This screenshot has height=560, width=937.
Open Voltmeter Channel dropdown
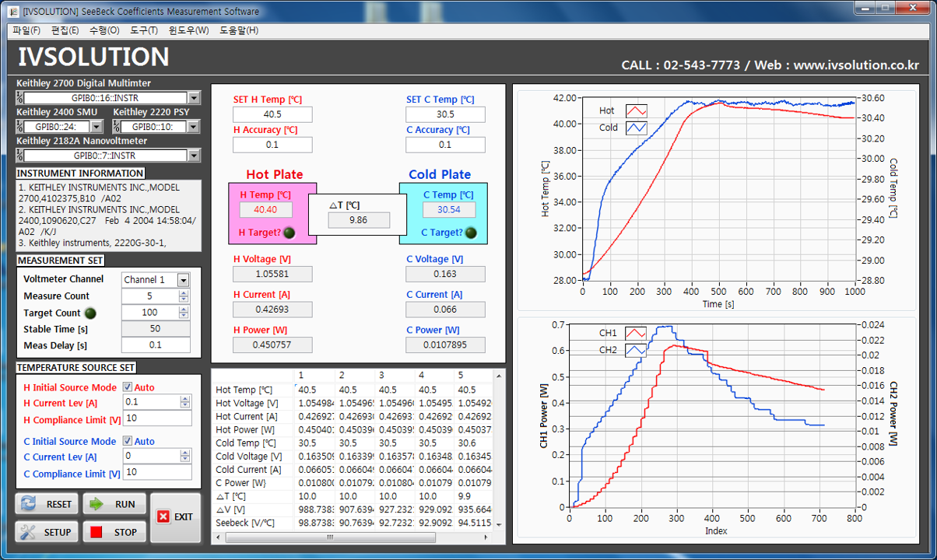(183, 280)
